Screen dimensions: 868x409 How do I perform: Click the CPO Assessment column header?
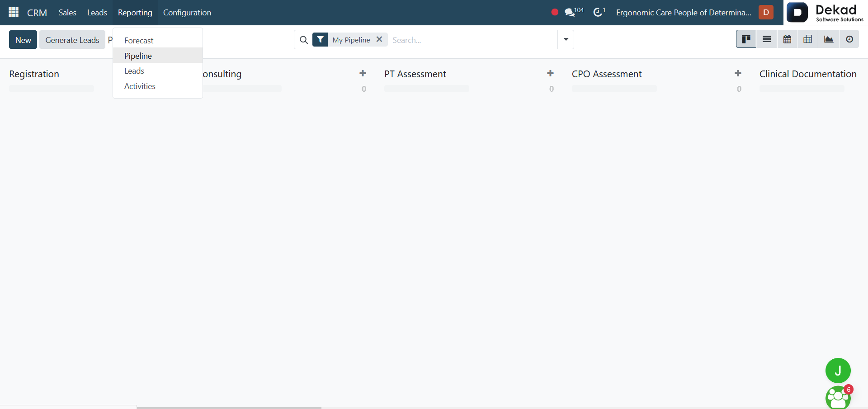pyautogui.click(x=607, y=74)
